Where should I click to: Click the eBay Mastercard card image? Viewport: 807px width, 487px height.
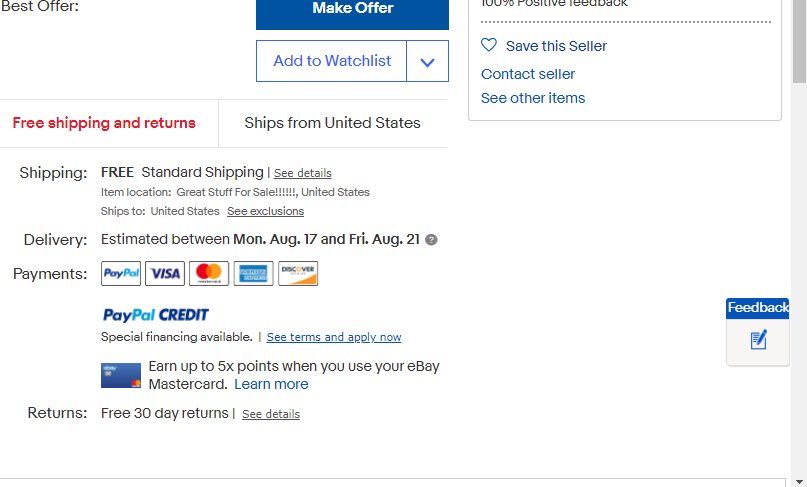(121, 375)
